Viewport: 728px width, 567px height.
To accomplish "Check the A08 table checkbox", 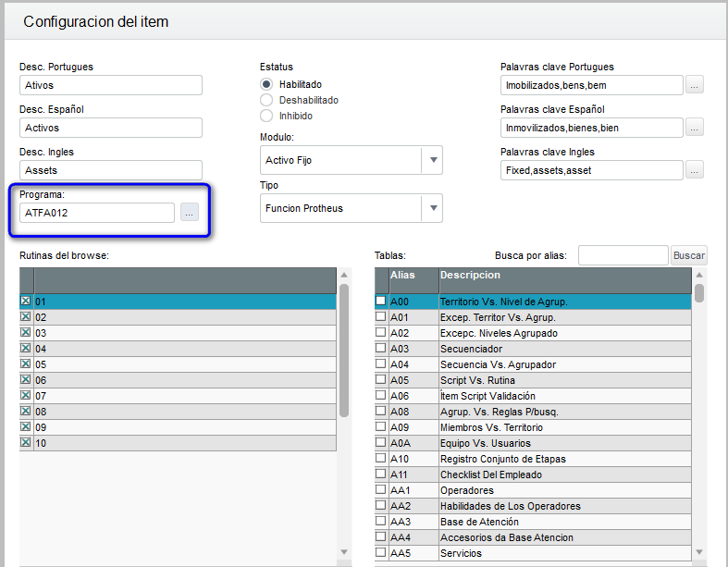I will [x=381, y=411].
